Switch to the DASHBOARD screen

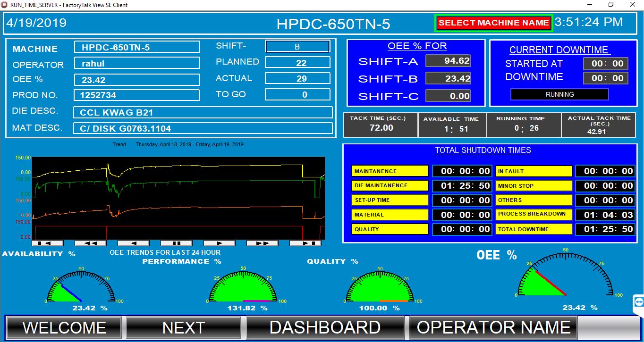[x=324, y=326]
